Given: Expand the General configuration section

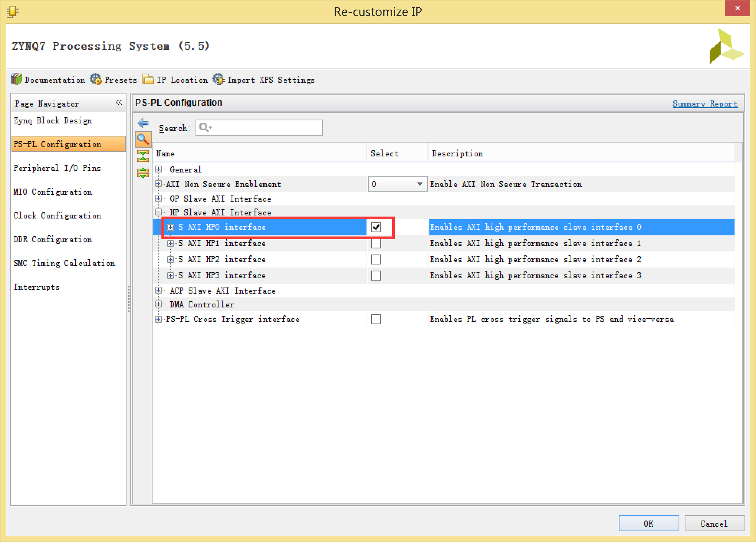Looking at the screenshot, I should click(x=158, y=169).
